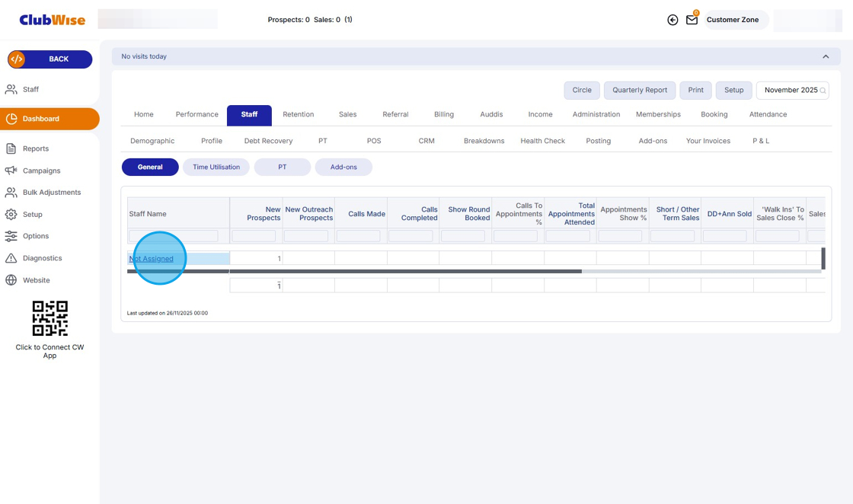This screenshot has width=853, height=504.
Task: Click the Quarterly Report button
Action: [x=640, y=90]
